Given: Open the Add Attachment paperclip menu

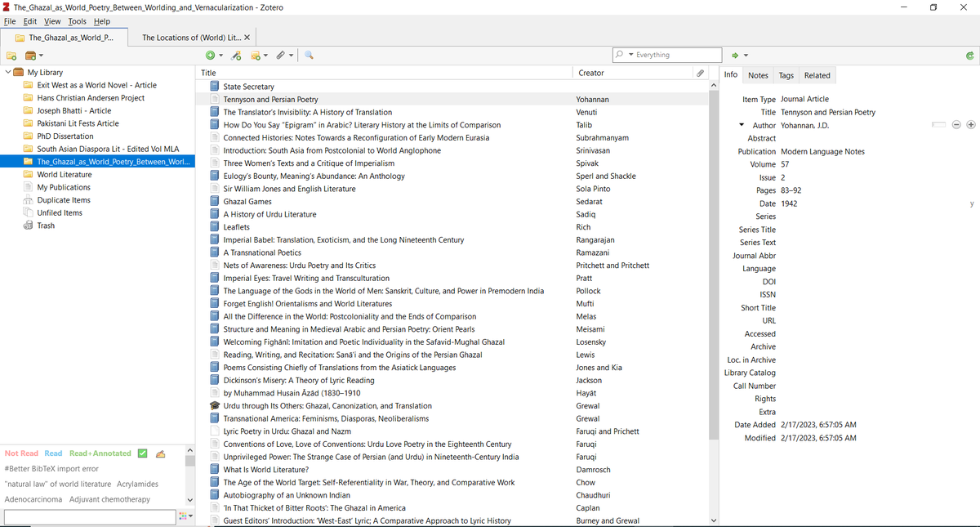Looking at the screenshot, I should pos(283,56).
